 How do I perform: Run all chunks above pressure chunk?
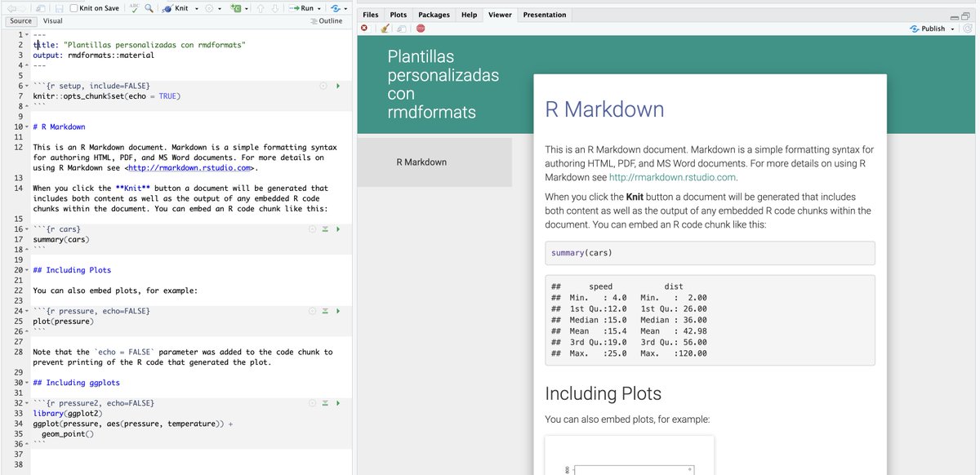click(x=324, y=311)
